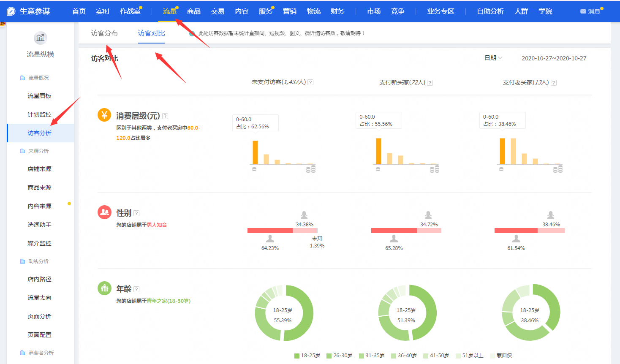Go to the 交易 menu
Screen dimensions: 620x364
[218, 11]
